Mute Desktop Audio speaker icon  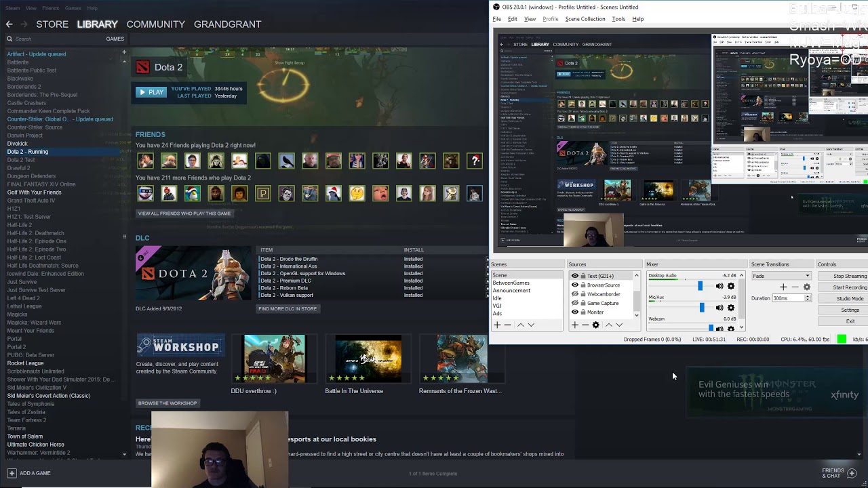[719, 286]
